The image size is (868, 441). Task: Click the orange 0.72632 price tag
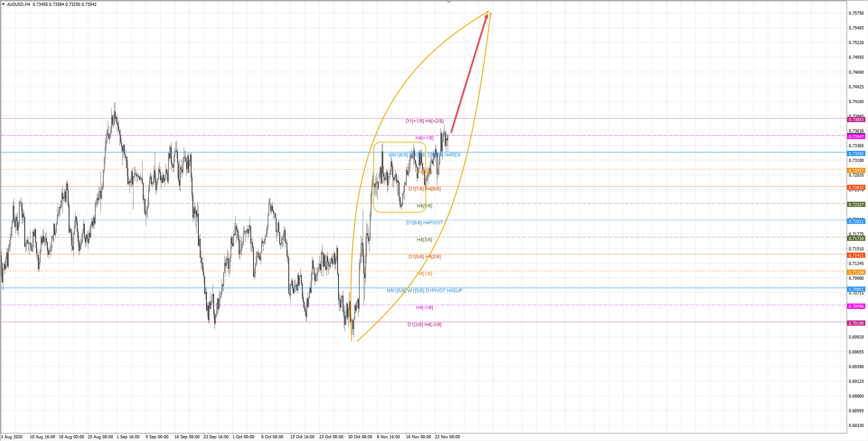[x=856, y=187]
